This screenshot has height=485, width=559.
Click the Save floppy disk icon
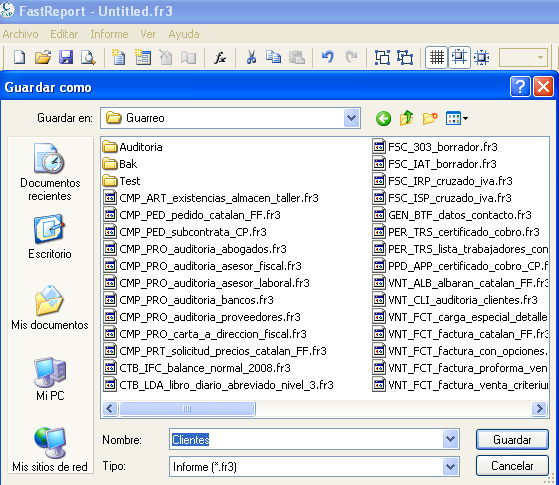coord(66,57)
